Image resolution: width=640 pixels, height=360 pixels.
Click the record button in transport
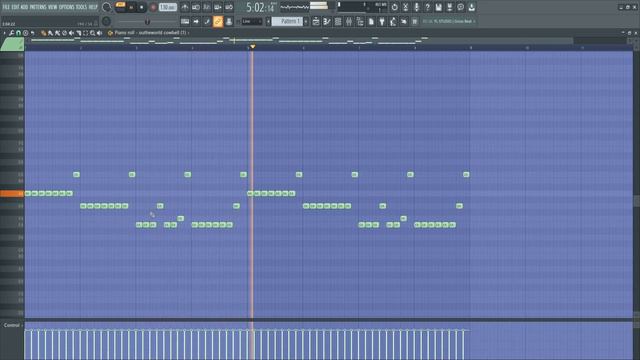pos(153,7)
